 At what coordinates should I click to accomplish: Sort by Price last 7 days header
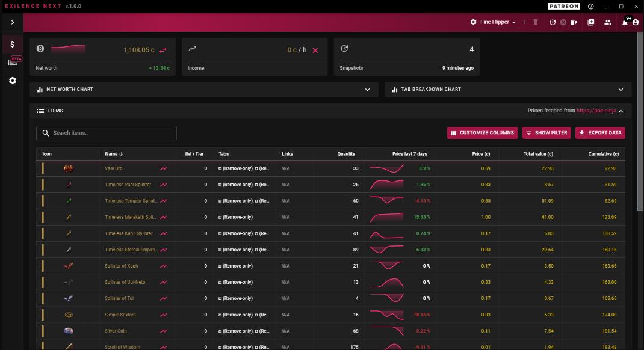tap(409, 154)
